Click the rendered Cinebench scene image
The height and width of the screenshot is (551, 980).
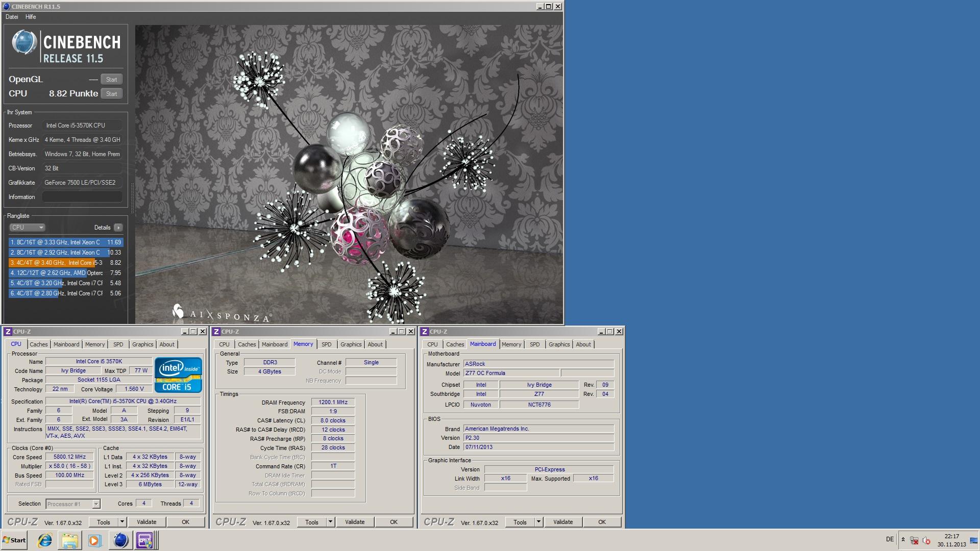349,174
